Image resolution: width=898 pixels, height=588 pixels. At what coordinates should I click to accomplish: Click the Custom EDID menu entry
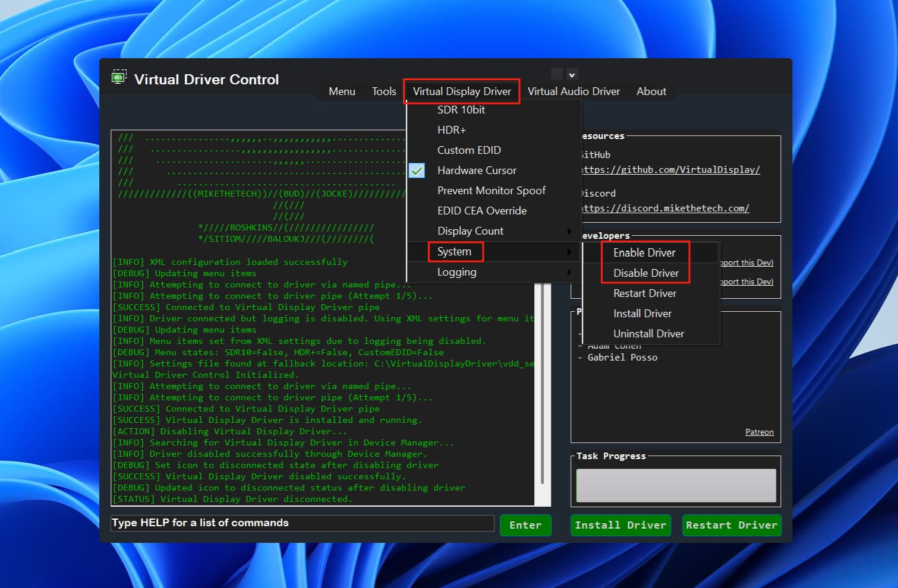[469, 150]
